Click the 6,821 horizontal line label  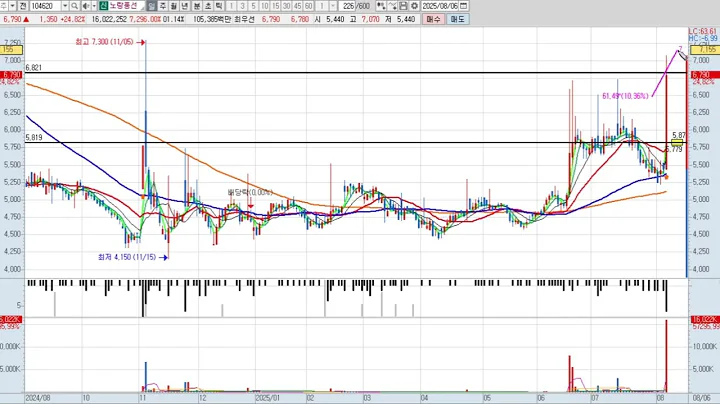(x=34, y=67)
